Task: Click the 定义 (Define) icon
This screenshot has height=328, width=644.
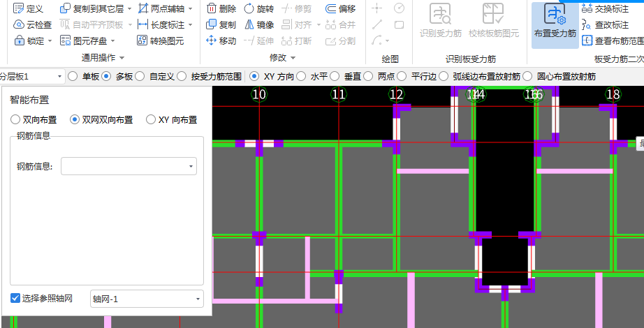Action: tap(19, 8)
